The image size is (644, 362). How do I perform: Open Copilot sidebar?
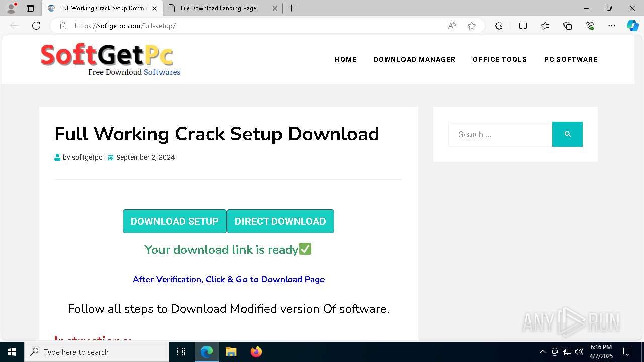632,26
